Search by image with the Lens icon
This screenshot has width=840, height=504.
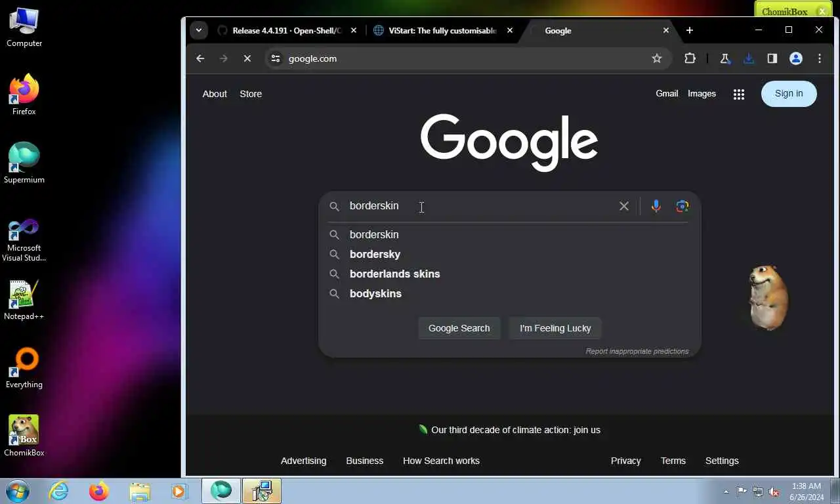(x=682, y=206)
